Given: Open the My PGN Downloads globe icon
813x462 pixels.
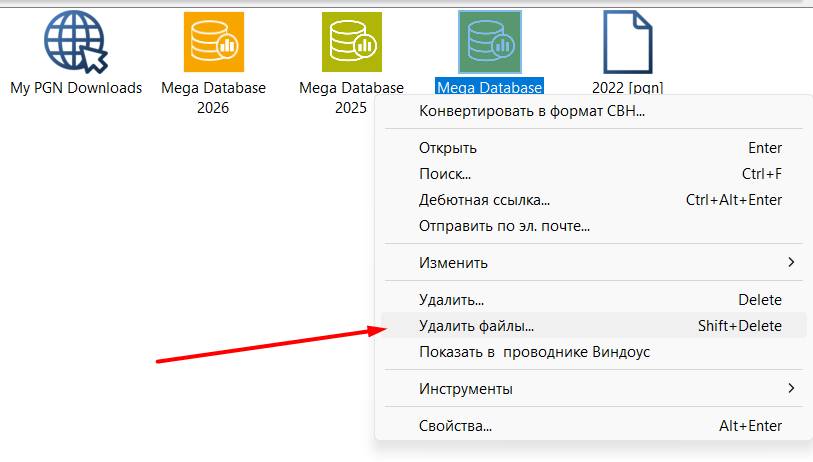Looking at the screenshot, I should tap(76, 41).
